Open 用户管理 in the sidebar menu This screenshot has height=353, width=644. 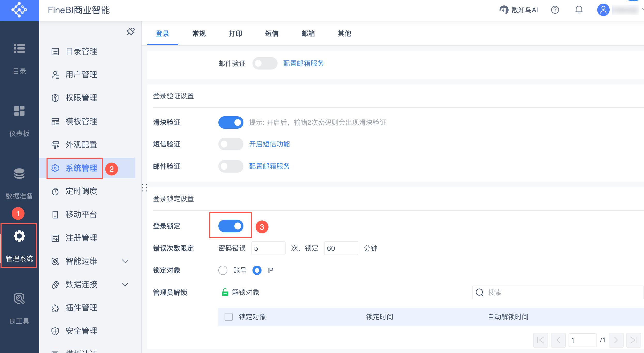coord(81,75)
